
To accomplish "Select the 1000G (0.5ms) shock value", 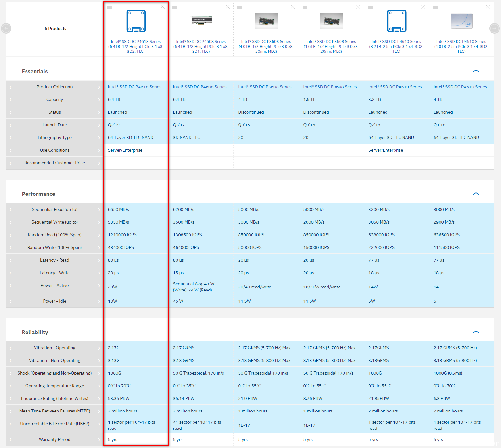I will (448, 373).
